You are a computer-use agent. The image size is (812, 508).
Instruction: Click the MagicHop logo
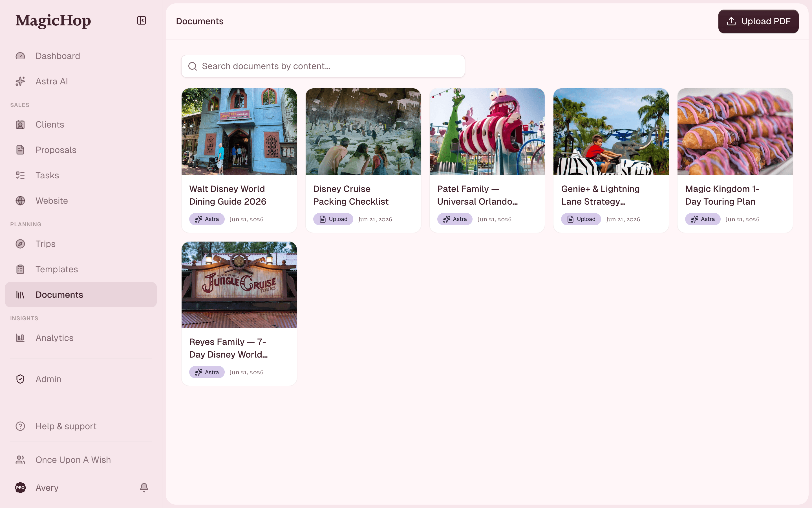click(x=53, y=21)
